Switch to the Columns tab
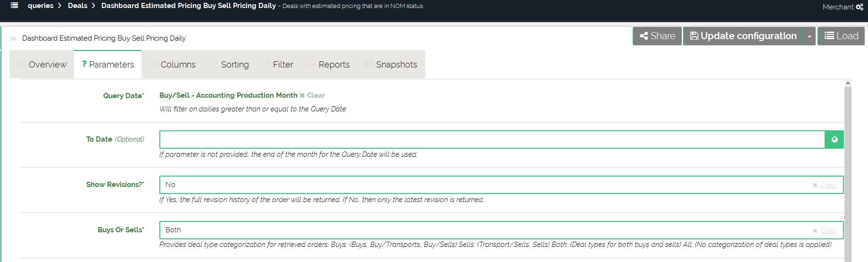Image resolution: width=868 pixels, height=262 pixels. [x=173, y=65]
